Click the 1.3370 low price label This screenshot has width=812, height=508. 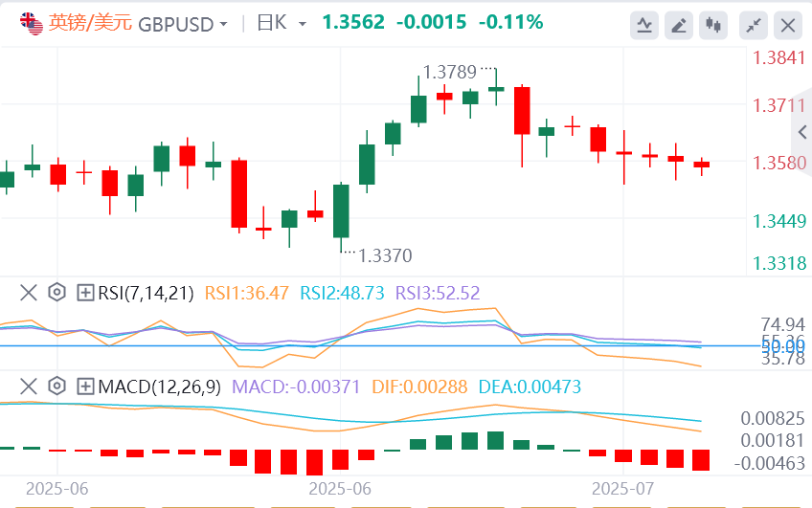click(x=385, y=255)
